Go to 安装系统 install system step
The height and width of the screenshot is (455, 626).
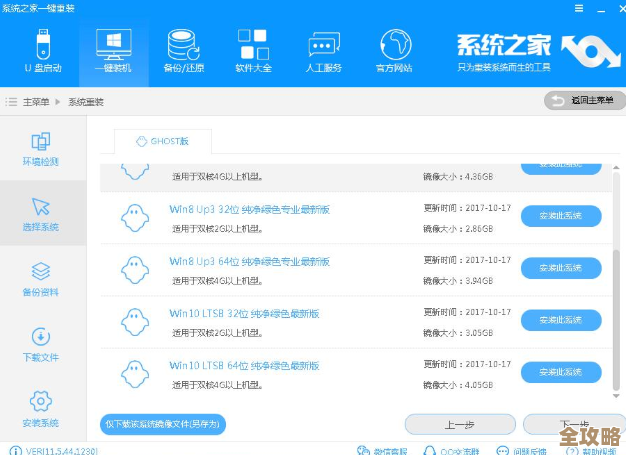(x=41, y=409)
